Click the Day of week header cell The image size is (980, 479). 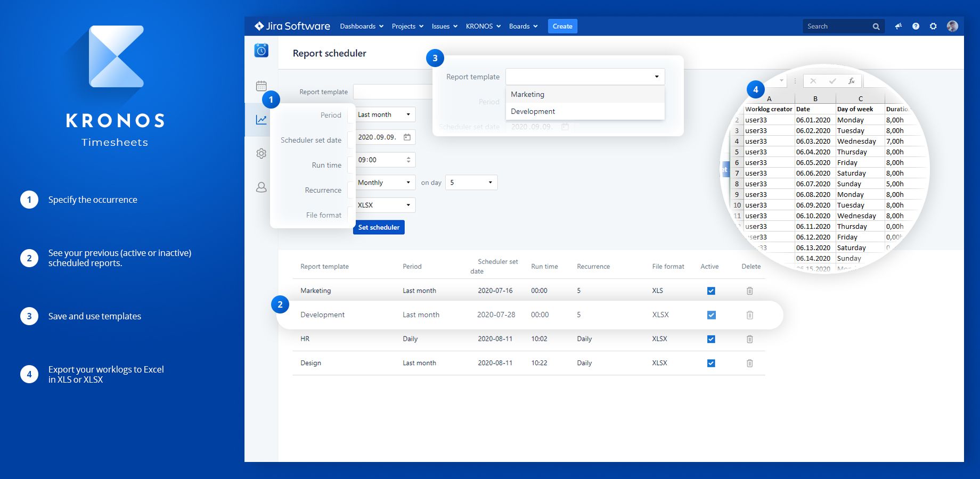(860, 109)
